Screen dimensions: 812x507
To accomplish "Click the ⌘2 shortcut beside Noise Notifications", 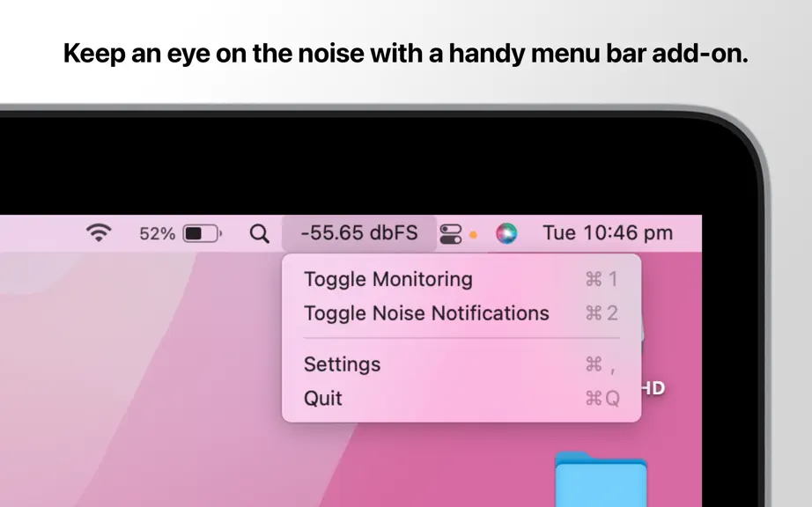I will tap(602, 313).
